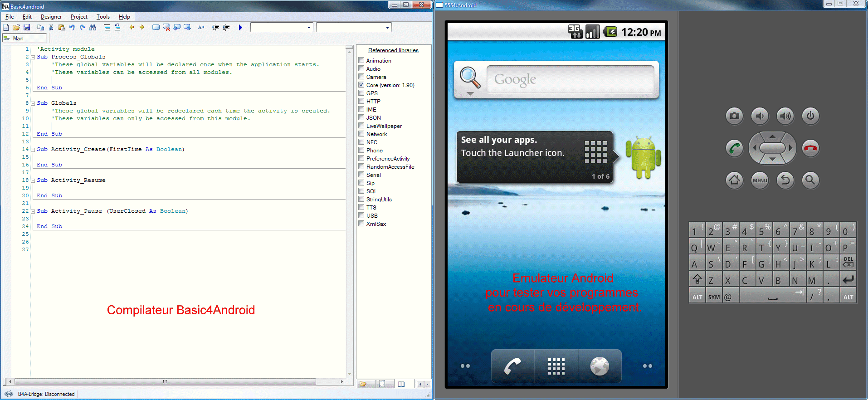This screenshot has width=868, height=400.
Task: Enable the Camera library checkbox
Action: tap(361, 77)
